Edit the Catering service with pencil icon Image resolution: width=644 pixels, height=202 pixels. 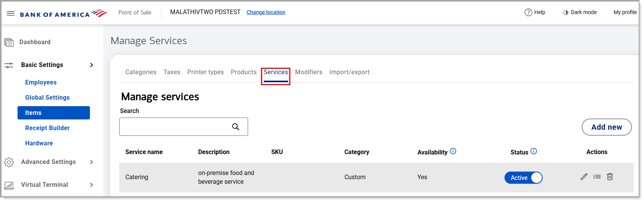pos(584,177)
